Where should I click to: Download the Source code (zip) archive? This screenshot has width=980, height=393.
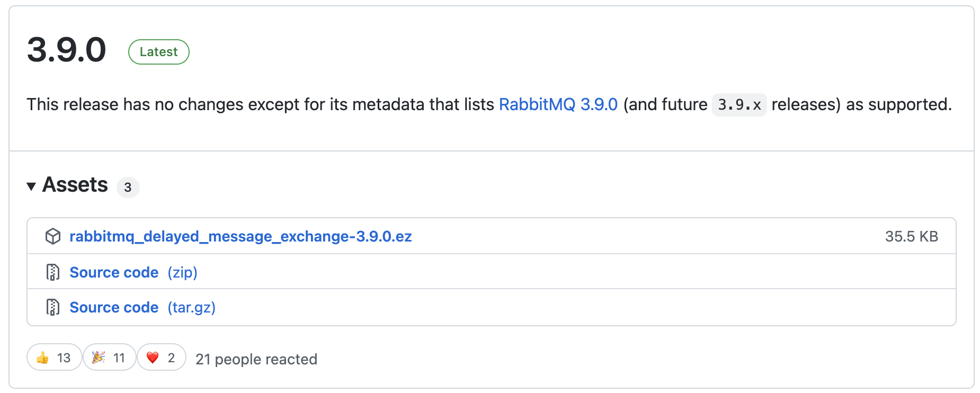point(133,272)
